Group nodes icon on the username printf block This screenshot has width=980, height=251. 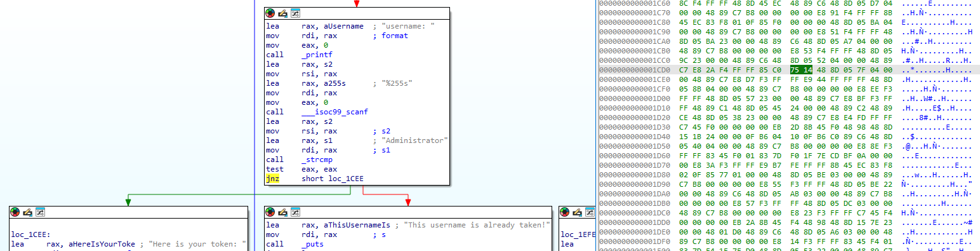[x=295, y=13]
